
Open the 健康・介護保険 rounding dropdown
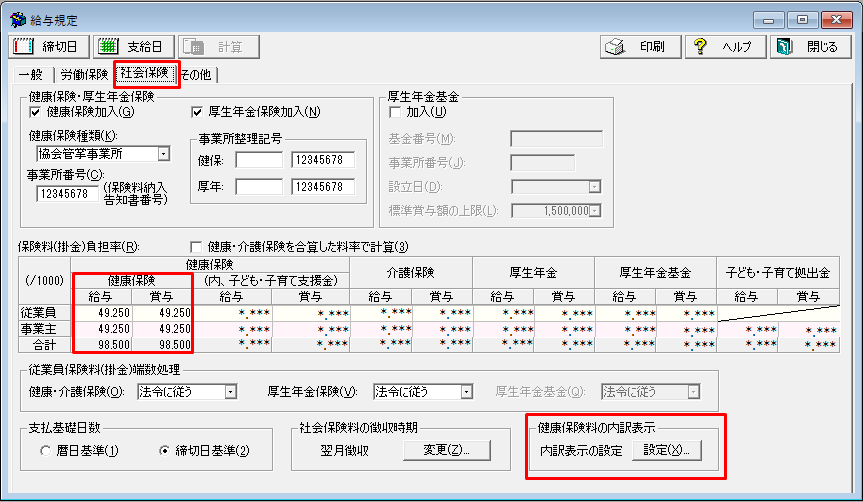(231, 392)
